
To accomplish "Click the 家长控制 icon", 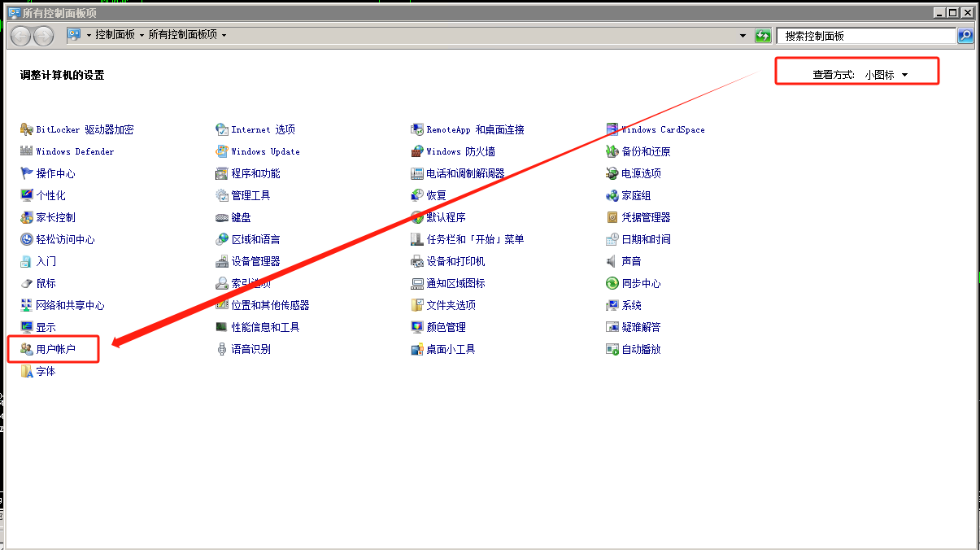I will click(27, 217).
